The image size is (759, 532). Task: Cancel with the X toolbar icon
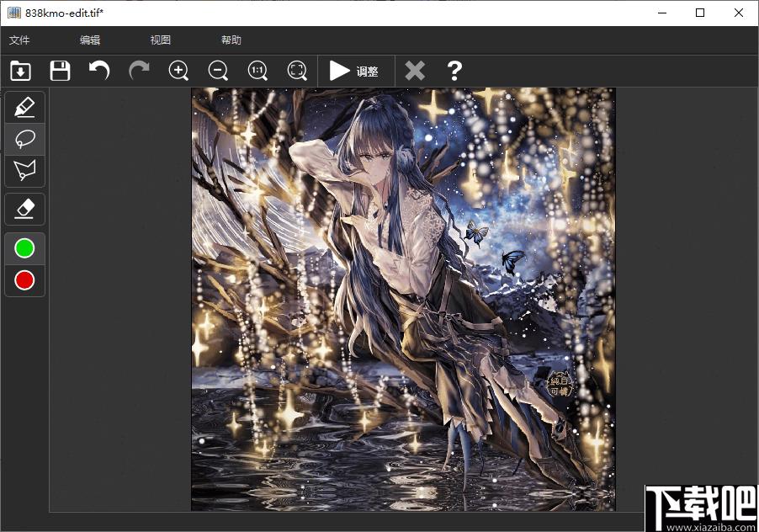click(415, 72)
